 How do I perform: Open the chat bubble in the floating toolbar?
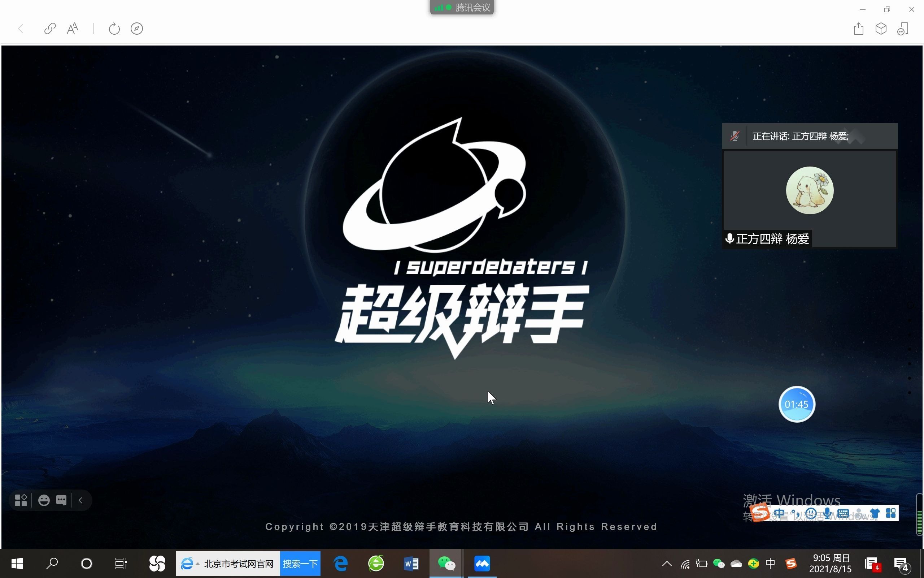point(61,500)
